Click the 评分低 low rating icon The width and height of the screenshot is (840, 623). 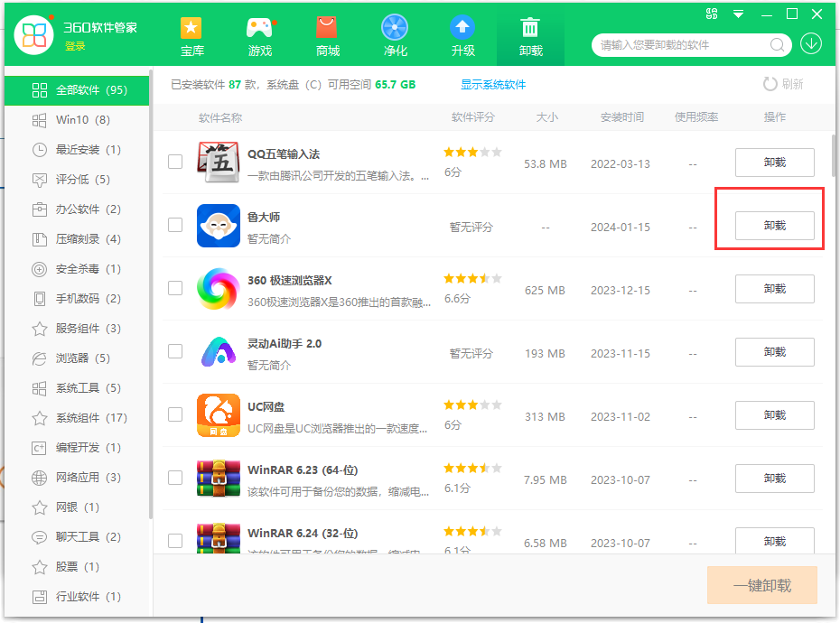(40, 180)
